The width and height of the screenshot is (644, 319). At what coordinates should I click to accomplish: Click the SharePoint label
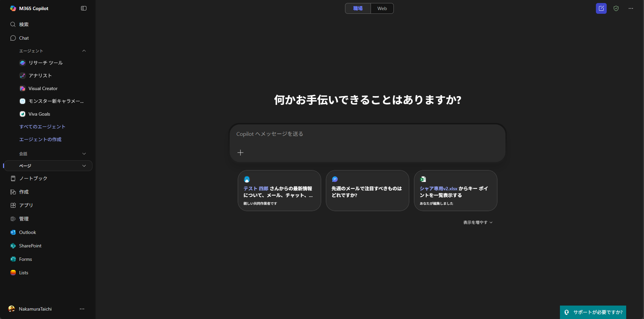click(30, 246)
